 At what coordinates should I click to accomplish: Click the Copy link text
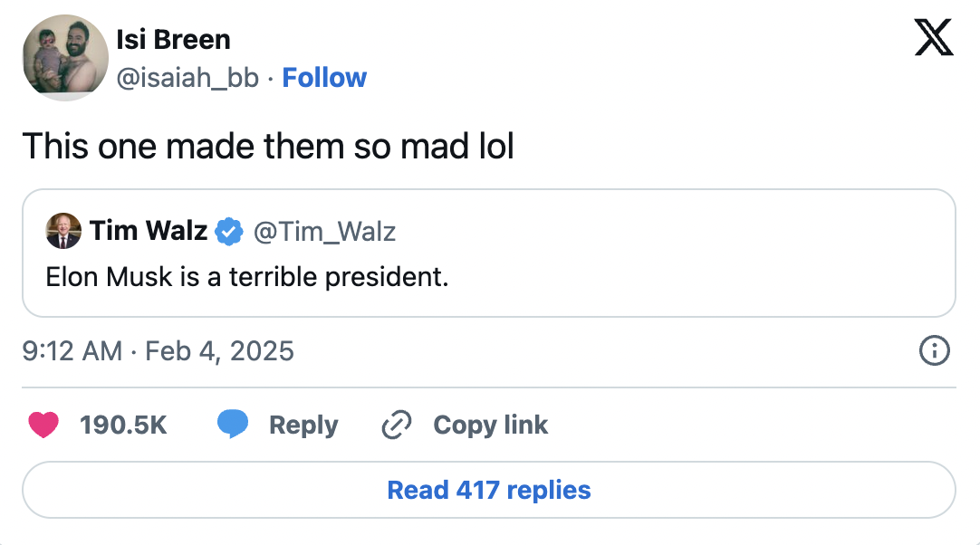[x=490, y=425]
